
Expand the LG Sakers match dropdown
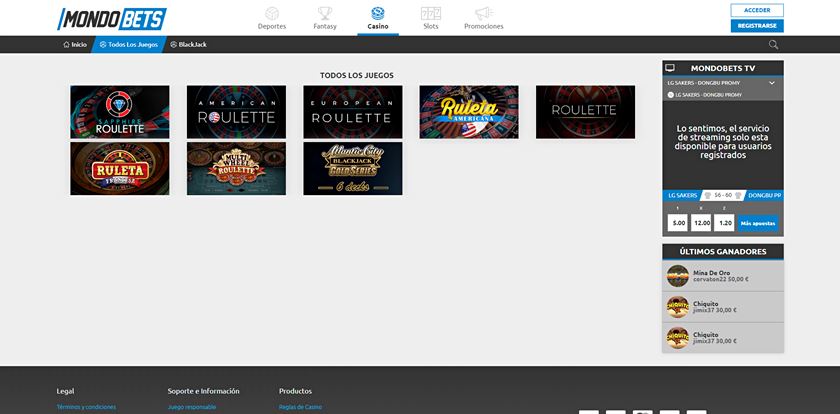point(772,83)
